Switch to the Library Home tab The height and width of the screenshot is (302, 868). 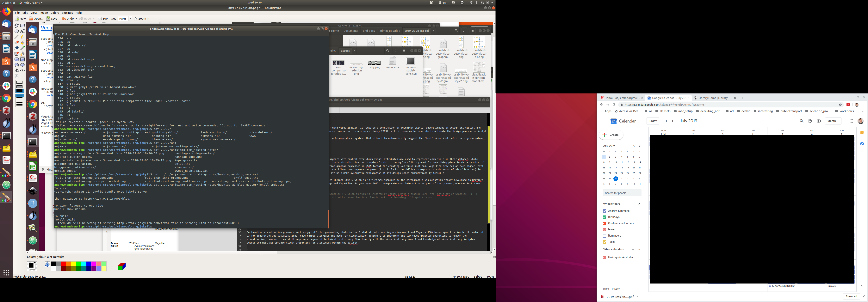pos(713,98)
